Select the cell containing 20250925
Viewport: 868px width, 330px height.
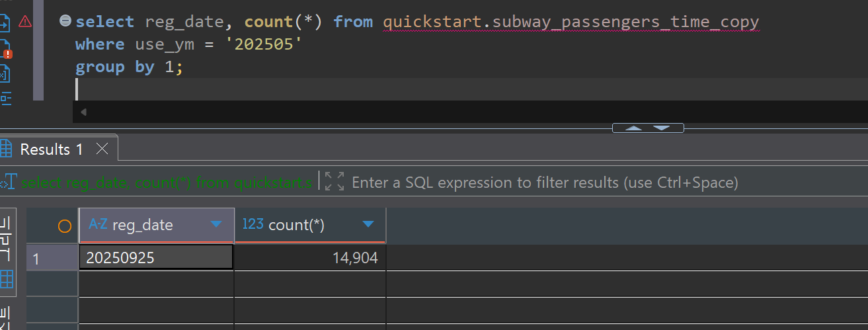155,258
